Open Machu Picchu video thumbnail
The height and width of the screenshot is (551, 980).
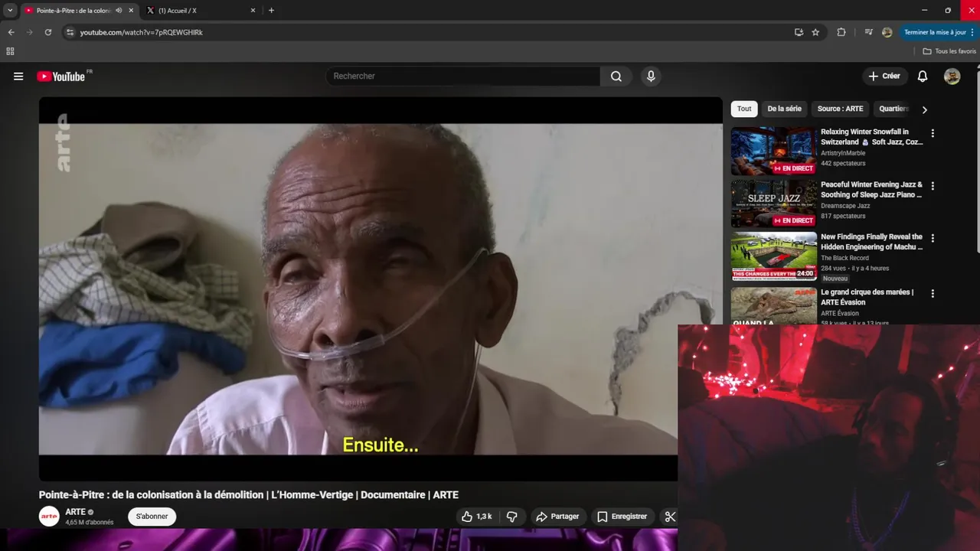pyautogui.click(x=773, y=256)
